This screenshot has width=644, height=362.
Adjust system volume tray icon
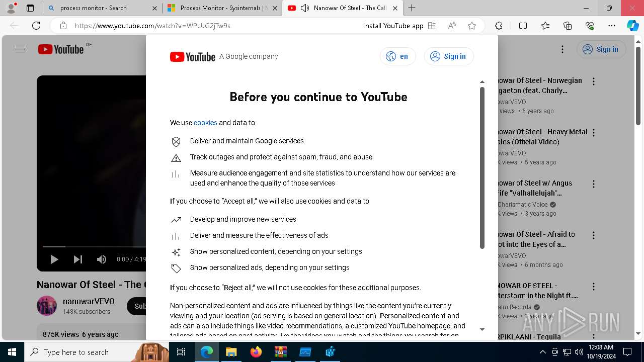tap(579, 352)
